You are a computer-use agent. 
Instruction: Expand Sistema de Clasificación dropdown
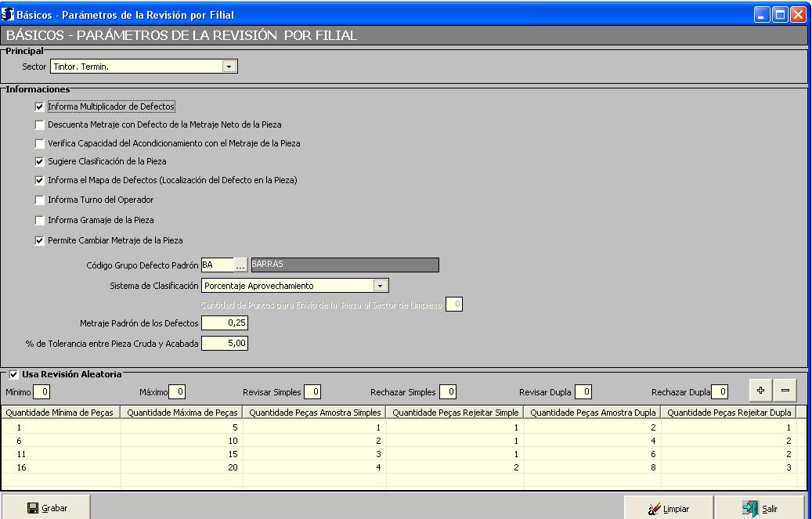click(x=380, y=286)
